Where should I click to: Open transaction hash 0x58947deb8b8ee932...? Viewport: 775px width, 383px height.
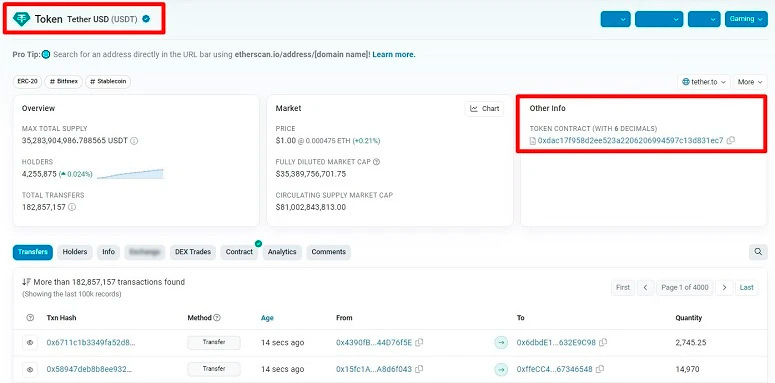point(89,369)
